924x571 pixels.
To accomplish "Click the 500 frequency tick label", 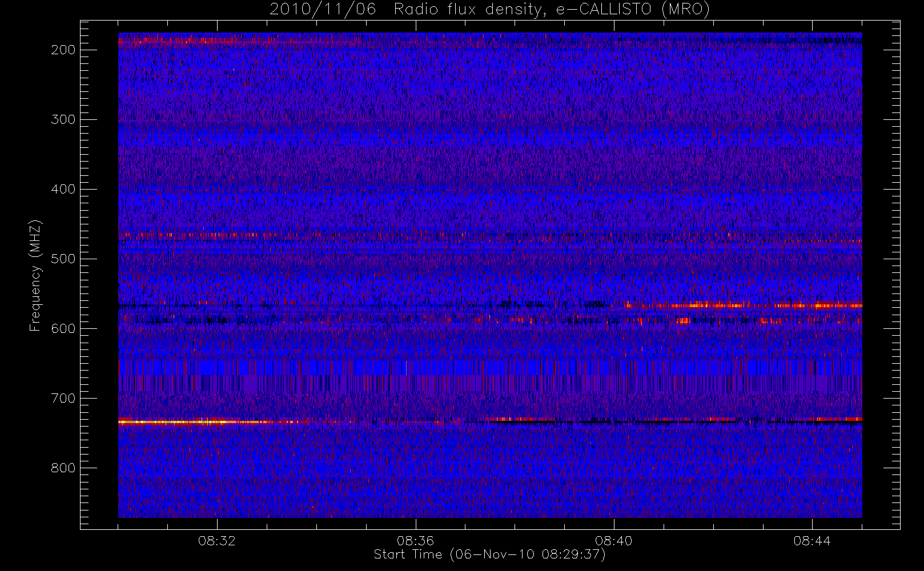I will (x=63, y=259).
